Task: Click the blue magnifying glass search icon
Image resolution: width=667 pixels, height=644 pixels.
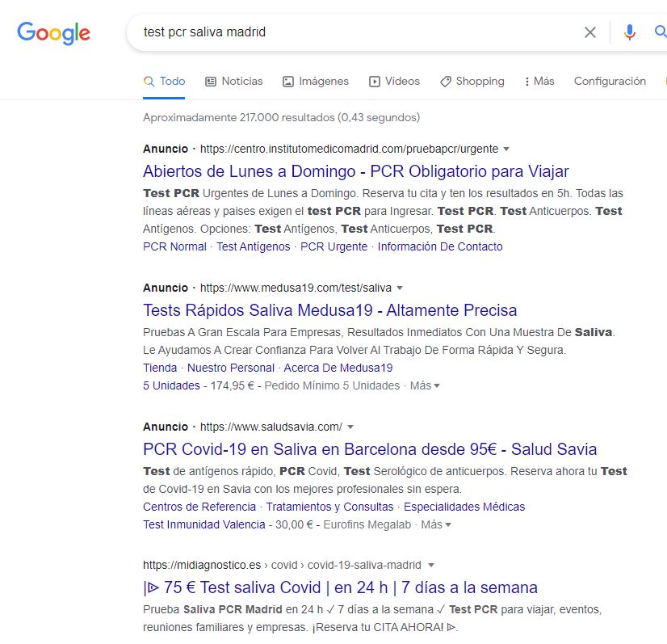Action: click(x=660, y=32)
